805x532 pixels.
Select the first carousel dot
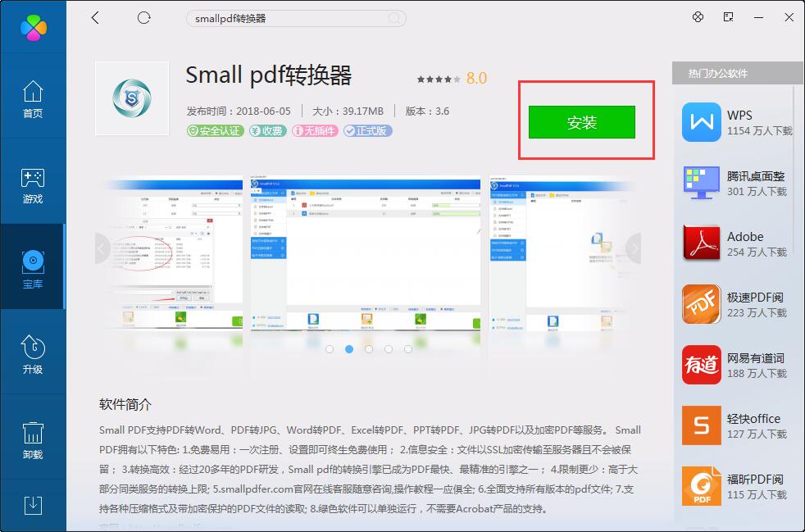330,349
